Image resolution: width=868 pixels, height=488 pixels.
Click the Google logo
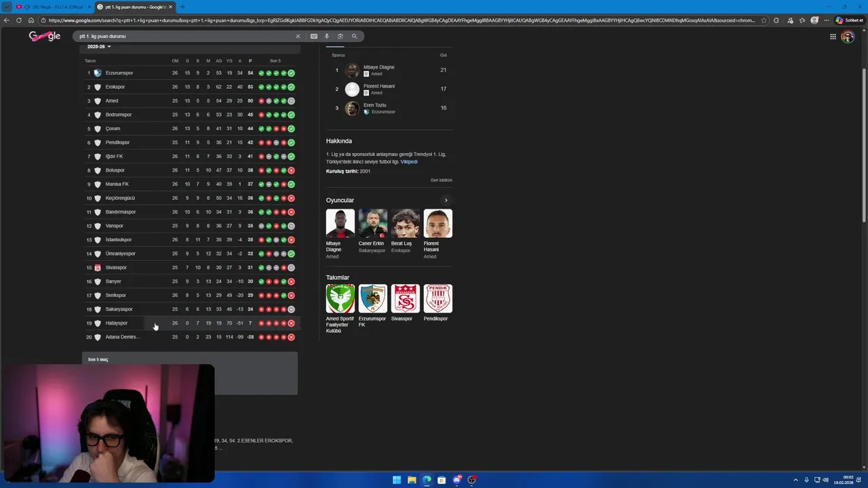coord(45,37)
